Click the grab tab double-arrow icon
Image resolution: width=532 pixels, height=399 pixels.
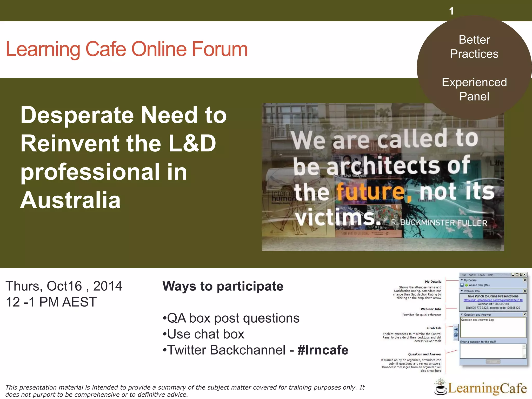coord(456,329)
